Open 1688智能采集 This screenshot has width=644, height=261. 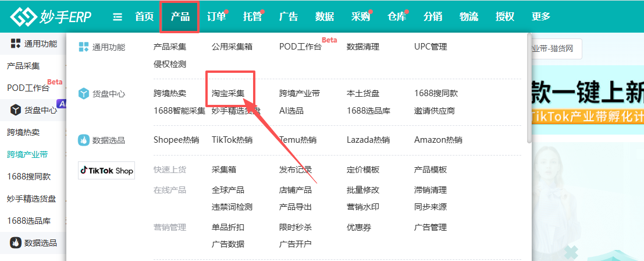pos(180,111)
